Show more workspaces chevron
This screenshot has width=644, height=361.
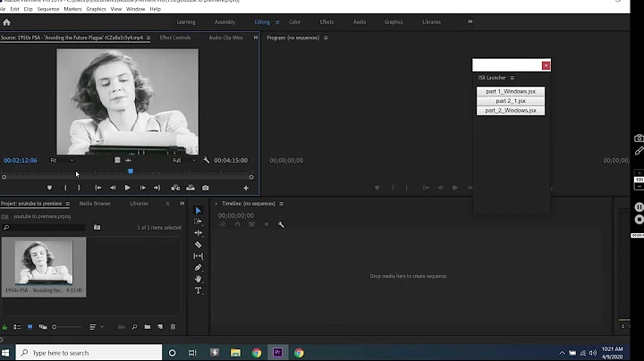pyautogui.click(x=470, y=21)
